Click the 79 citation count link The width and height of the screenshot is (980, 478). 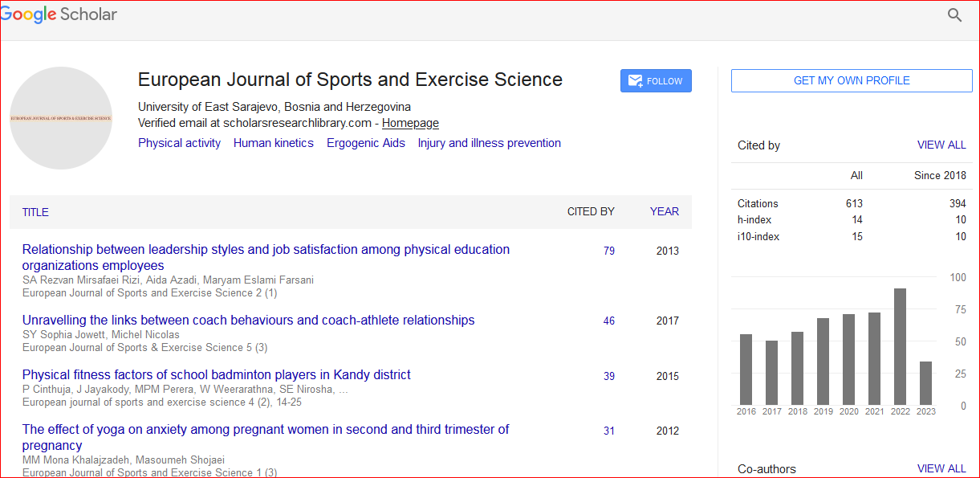click(609, 251)
